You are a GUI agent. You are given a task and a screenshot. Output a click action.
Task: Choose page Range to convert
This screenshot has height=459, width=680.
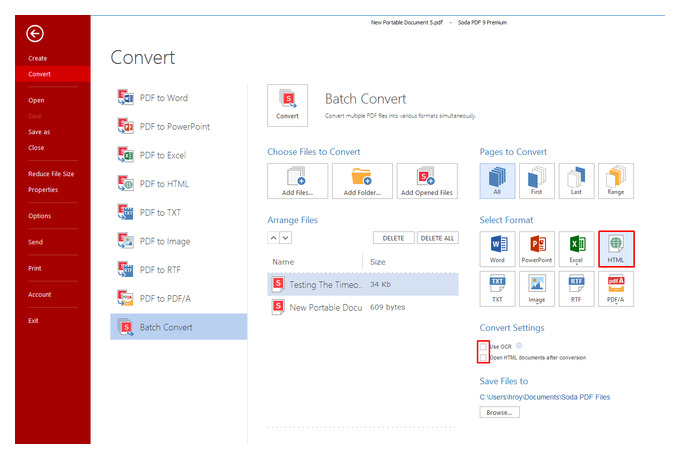(x=616, y=181)
